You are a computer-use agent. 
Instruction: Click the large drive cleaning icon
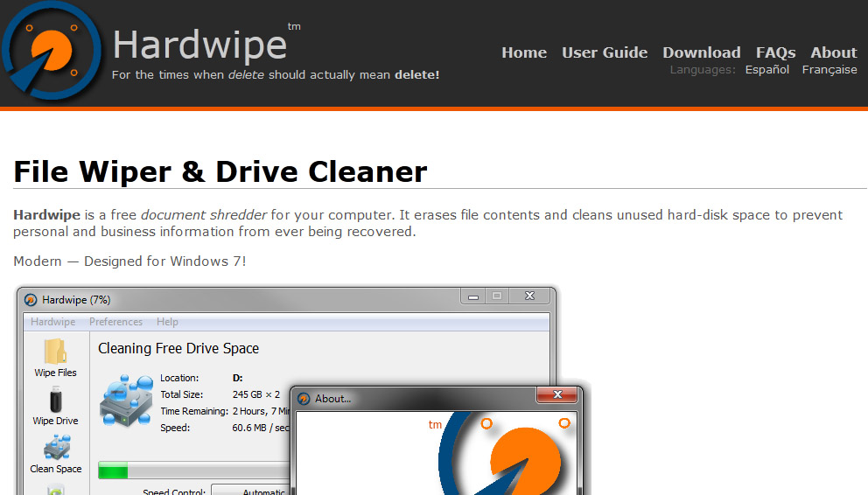tap(126, 399)
